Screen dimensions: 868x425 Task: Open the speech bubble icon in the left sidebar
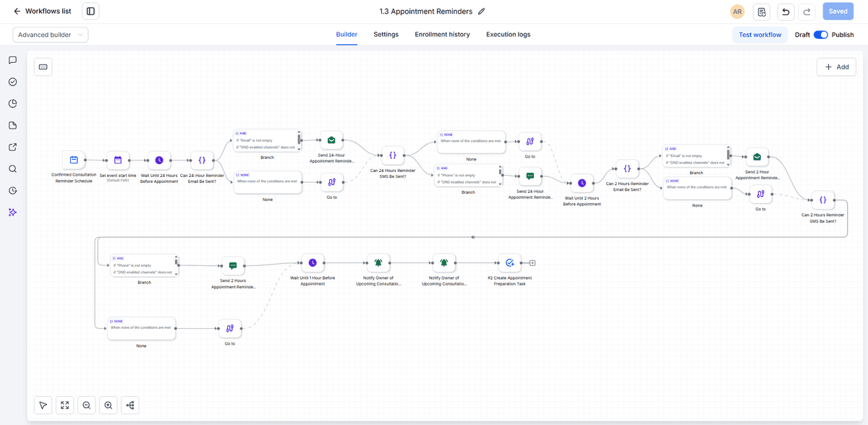click(12, 60)
